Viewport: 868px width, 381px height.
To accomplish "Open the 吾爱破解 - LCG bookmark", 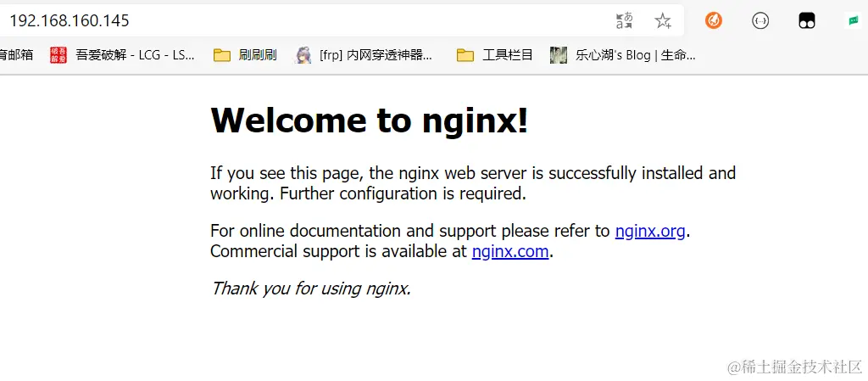I will pos(122,55).
